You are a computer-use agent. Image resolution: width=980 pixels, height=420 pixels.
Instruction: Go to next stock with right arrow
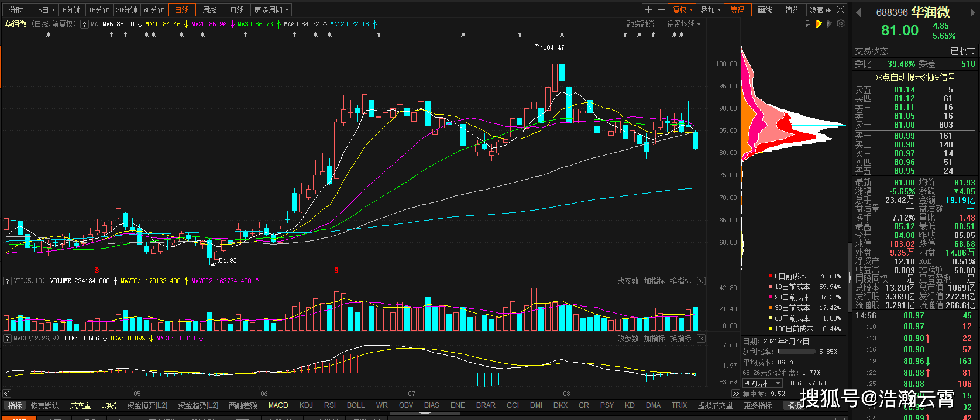(x=974, y=13)
